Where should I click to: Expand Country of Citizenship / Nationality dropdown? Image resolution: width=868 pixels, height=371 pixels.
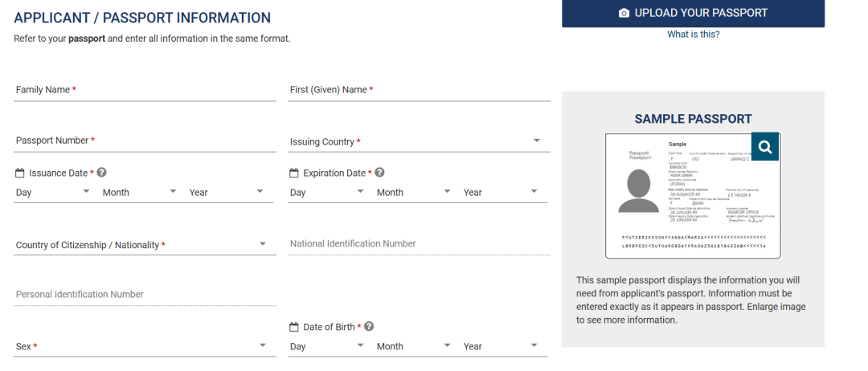point(141,245)
